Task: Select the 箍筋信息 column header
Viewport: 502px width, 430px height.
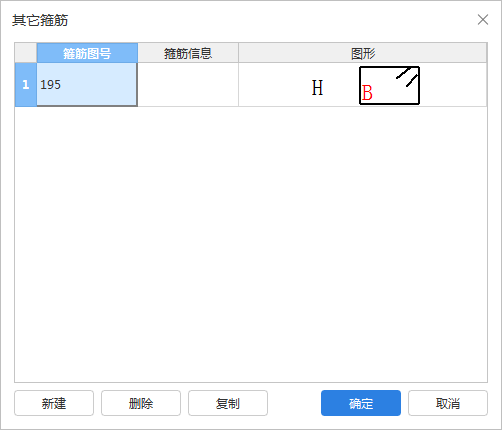Action: tap(188, 53)
